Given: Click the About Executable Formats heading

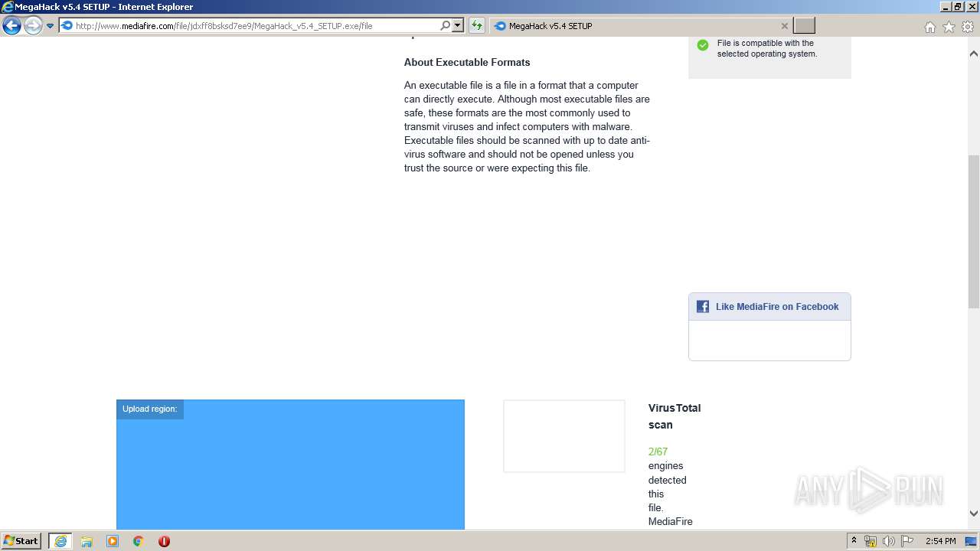Looking at the screenshot, I should coord(467,63).
